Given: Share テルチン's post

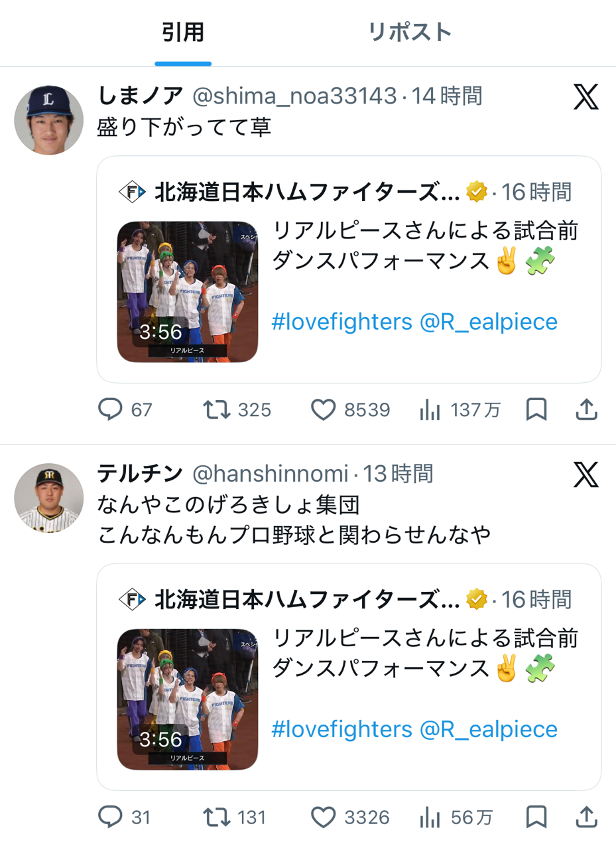Looking at the screenshot, I should coord(586,817).
